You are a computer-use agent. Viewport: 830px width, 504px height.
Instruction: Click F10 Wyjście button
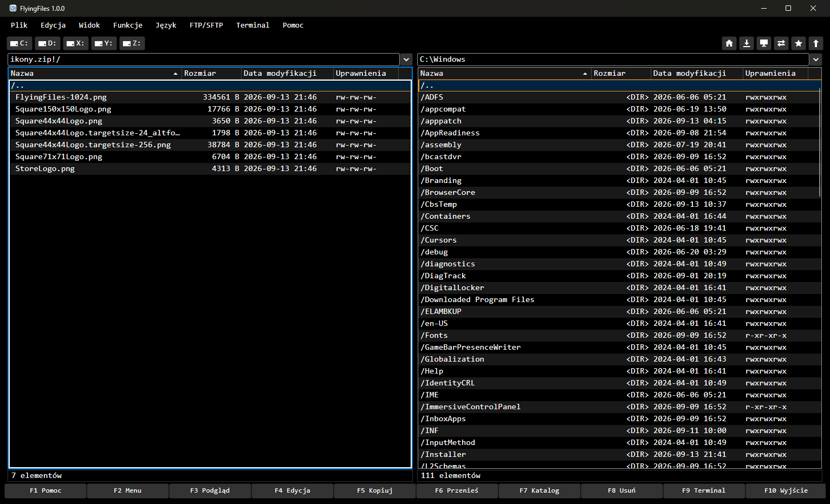786,490
